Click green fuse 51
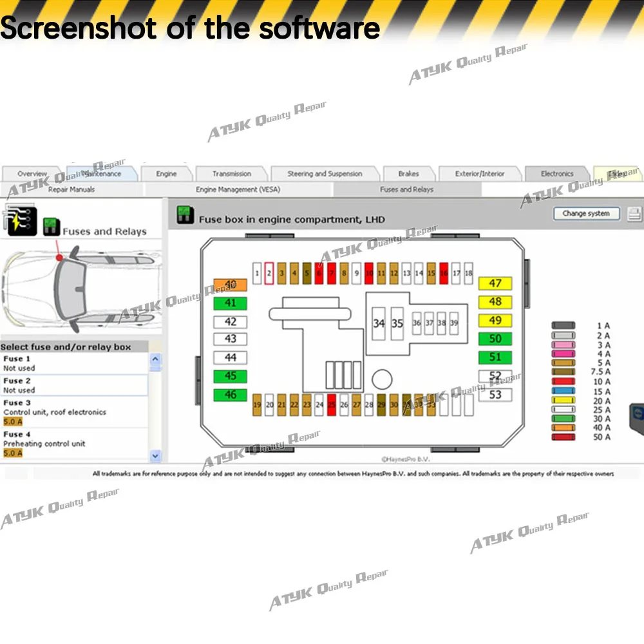The height and width of the screenshot is (644, 644). [495, 357]
